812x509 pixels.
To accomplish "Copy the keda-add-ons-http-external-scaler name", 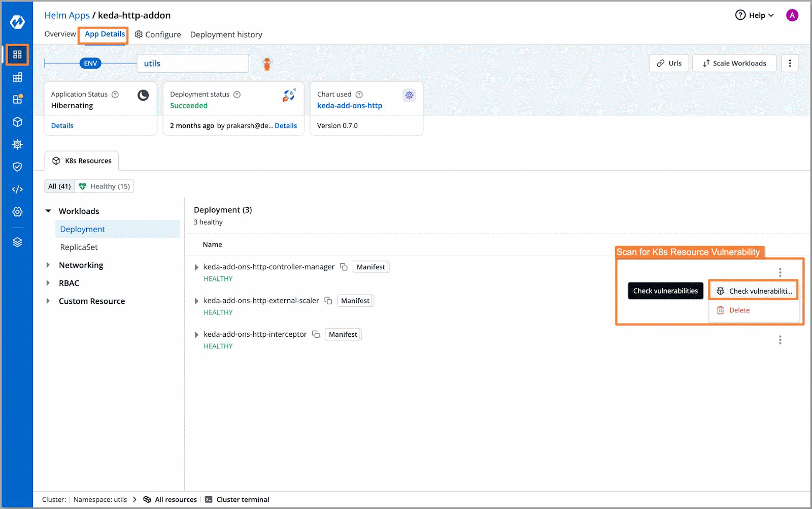I will point(328,301).
